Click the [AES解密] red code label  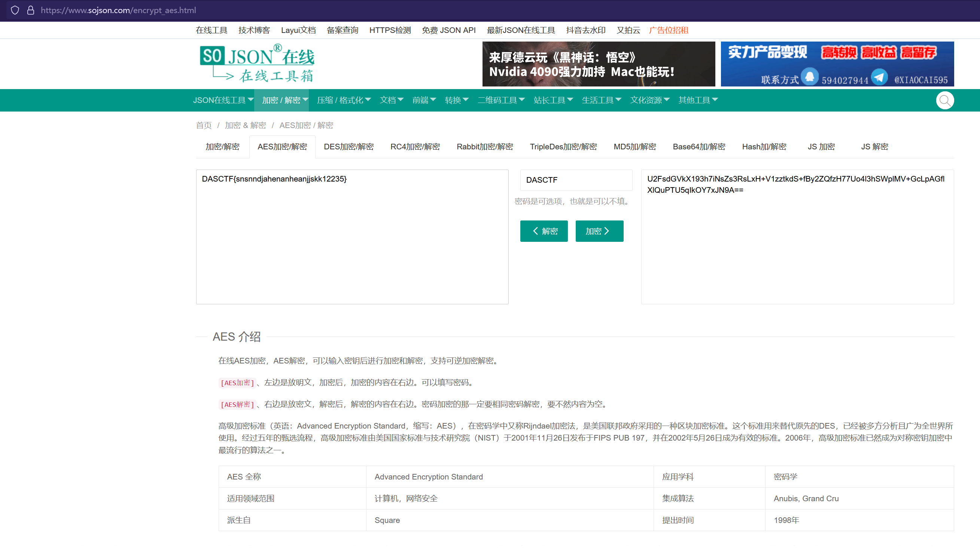[x=237, y=405]
